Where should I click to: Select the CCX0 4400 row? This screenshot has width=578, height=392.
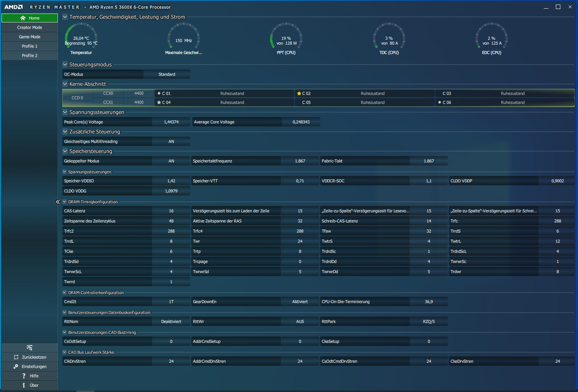click(x=123, y=93)
